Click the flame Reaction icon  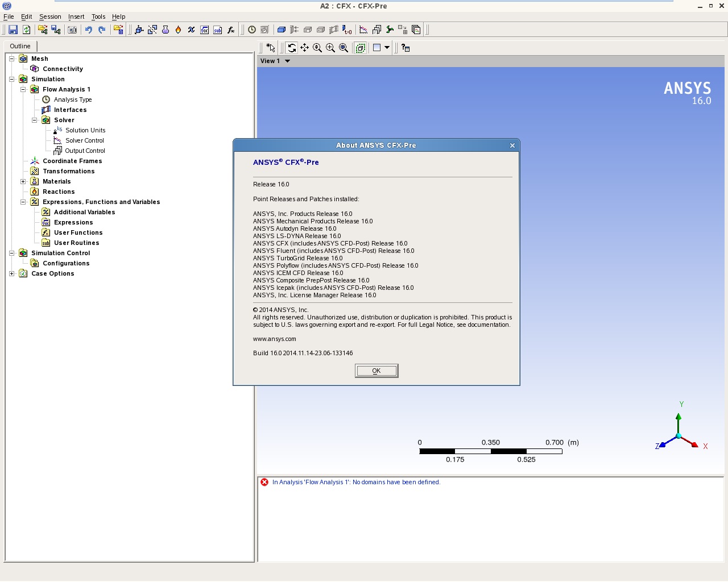click(178, 30)
